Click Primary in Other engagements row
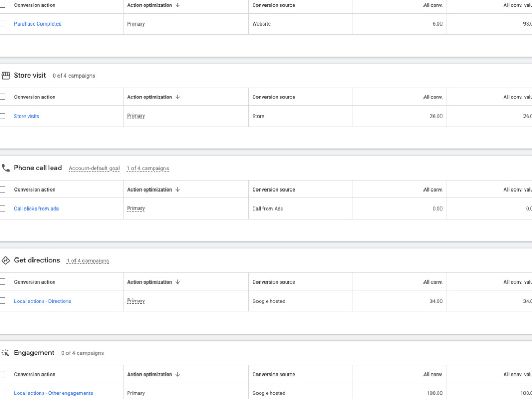Screen dimensions: 532x399 tap(136, 393)
